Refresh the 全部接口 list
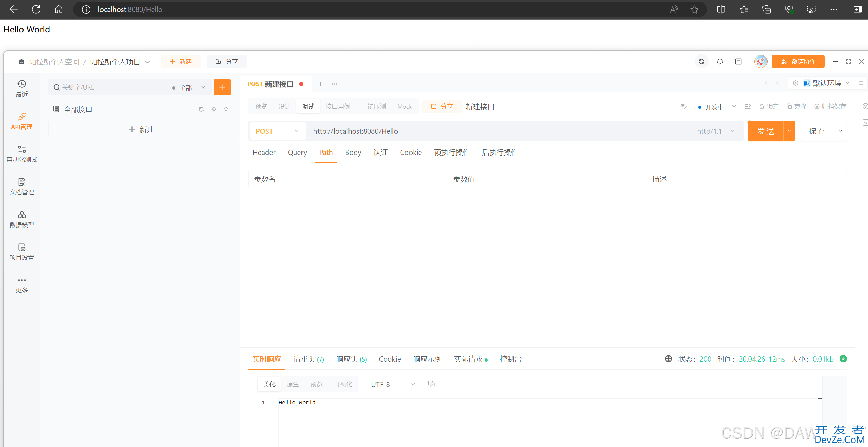This screenshot has height=447, width=868. pos(201,109)
